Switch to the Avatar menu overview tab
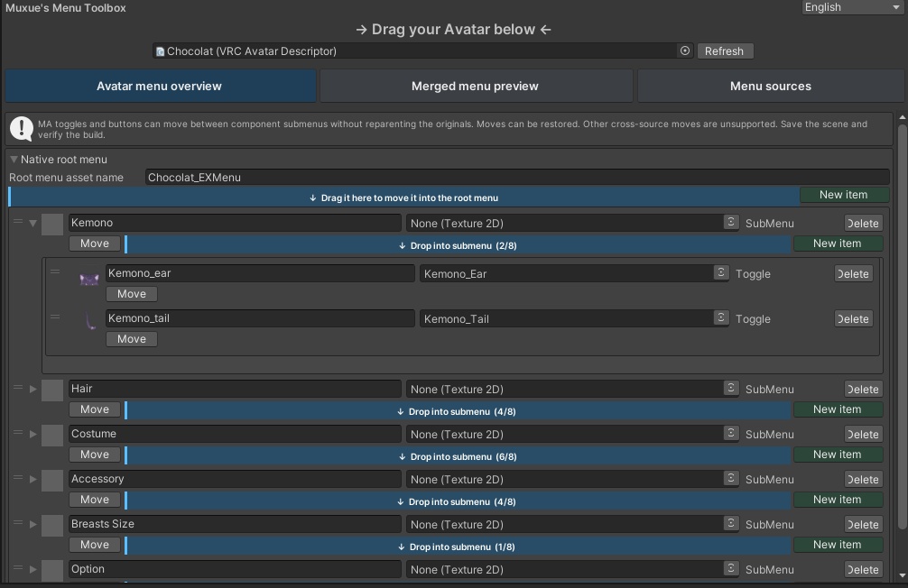 [161, 87]
